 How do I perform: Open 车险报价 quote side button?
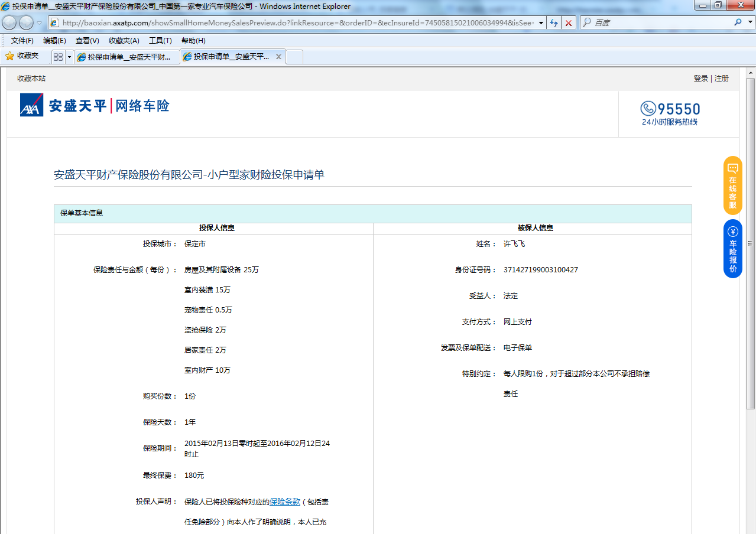733,249
